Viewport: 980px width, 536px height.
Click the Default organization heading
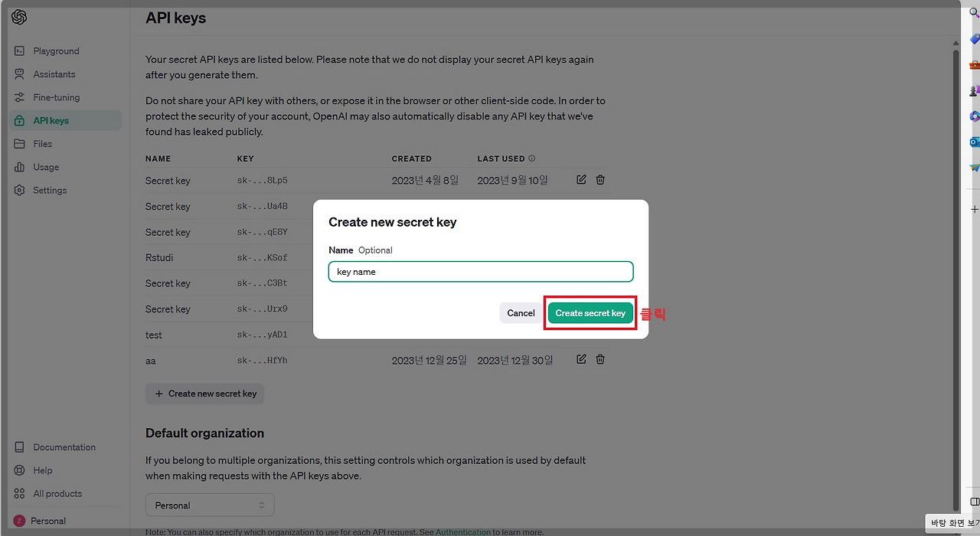click(204, 433)
